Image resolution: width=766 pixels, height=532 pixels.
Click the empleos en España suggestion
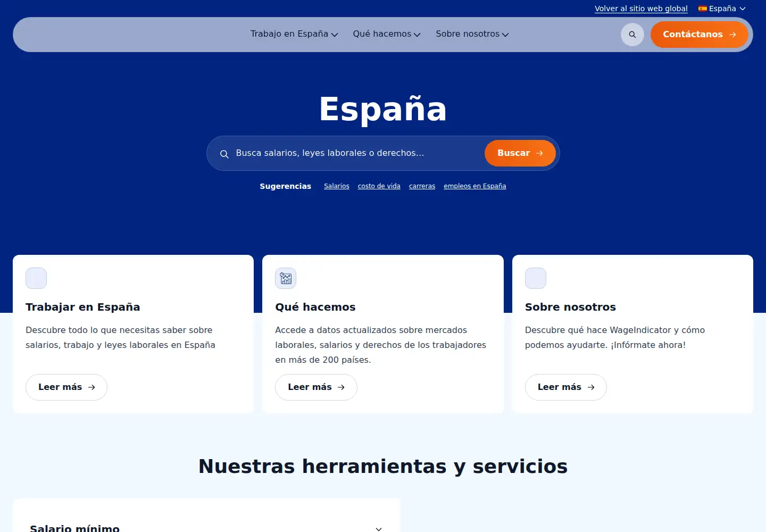(x=474, y=186)
